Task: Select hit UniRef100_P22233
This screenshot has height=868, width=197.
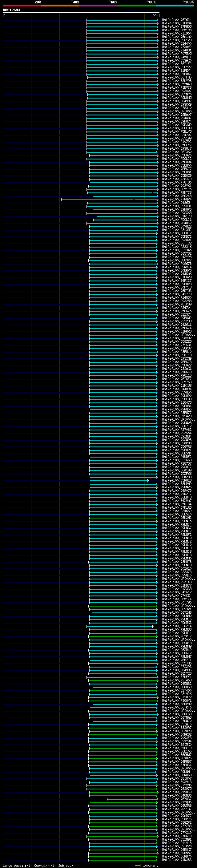Action: coord(176,321)
